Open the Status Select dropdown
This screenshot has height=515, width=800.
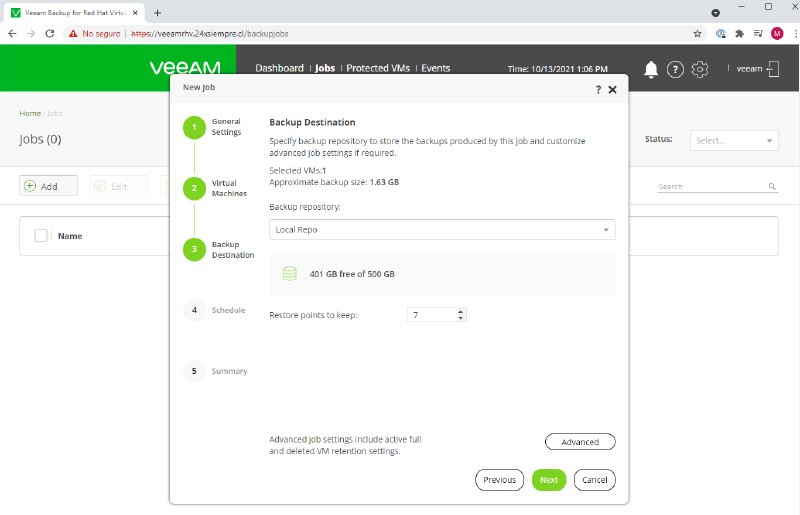(x=734, y=140)
